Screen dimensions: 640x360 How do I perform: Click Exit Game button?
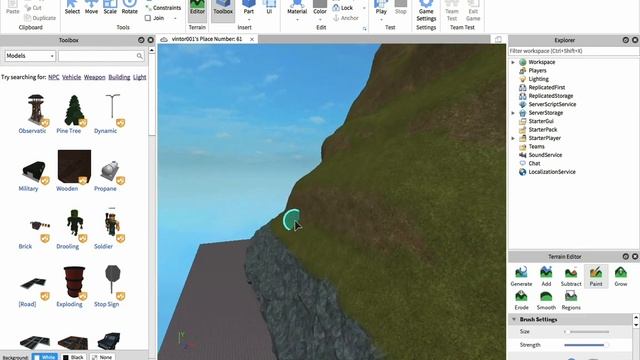tap(473, 11)
